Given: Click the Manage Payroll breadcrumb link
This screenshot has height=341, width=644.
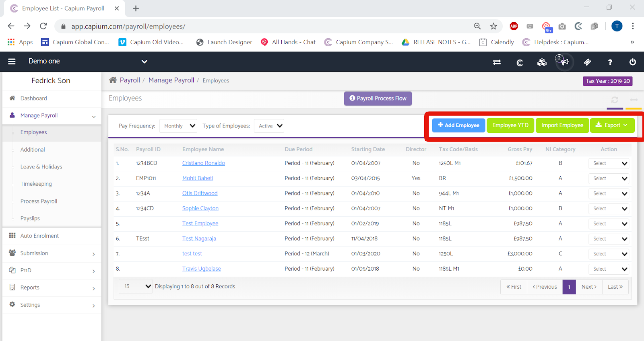Looking at the screenshot, I should 171,80.
